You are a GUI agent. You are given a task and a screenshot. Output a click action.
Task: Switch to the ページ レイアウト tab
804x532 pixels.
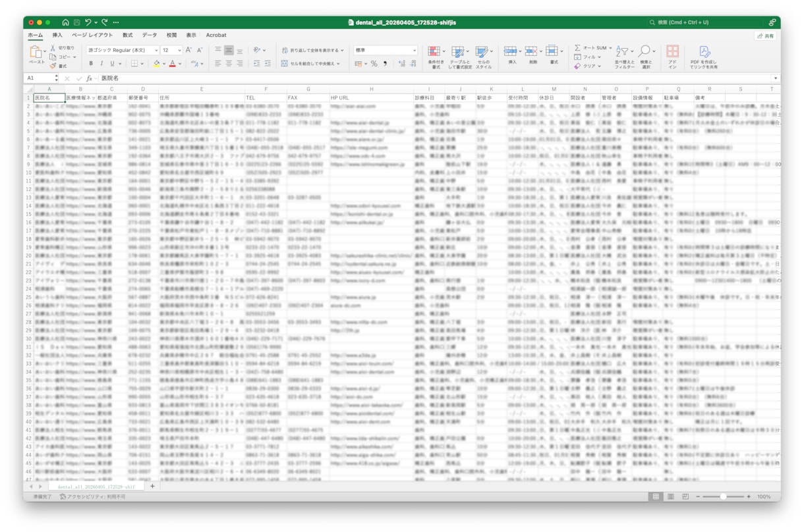point(92,36)
